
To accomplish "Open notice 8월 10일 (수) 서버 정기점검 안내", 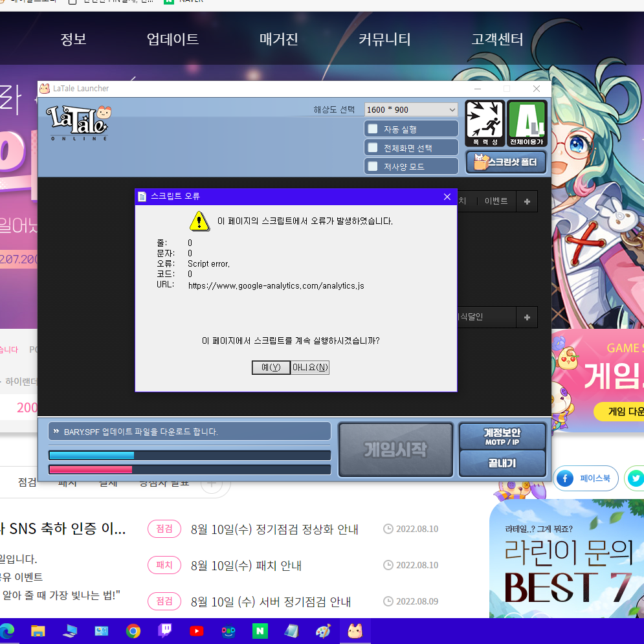I will click(x=271, y=602).
